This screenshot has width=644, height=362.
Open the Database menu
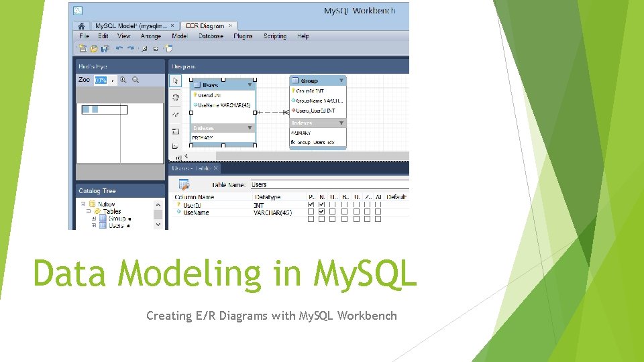click(211, 36)
